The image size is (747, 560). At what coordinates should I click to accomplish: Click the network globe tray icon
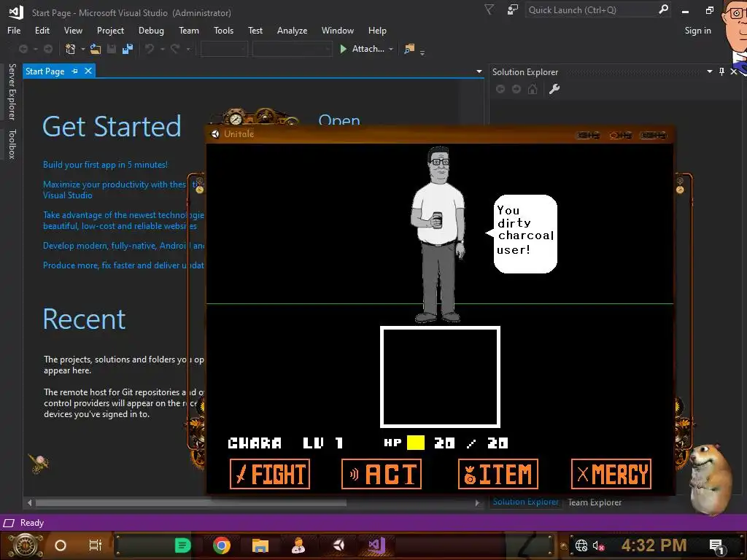[x=581, y=545]
